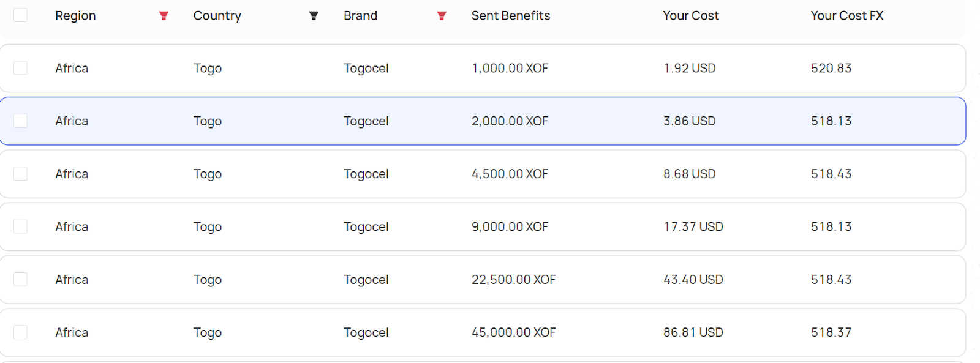
Task: Click the Brand column header label
Action: pyautogui.click(x=360, y=16)
